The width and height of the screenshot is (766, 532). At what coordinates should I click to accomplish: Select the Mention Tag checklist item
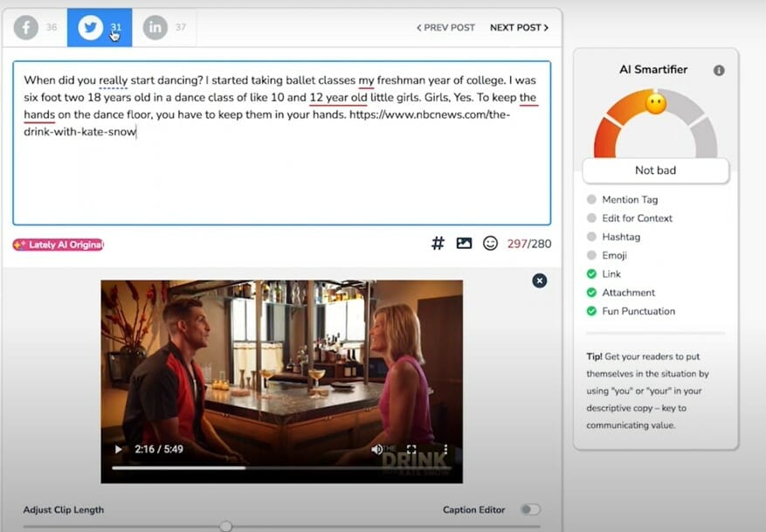(x=622, y=199)
